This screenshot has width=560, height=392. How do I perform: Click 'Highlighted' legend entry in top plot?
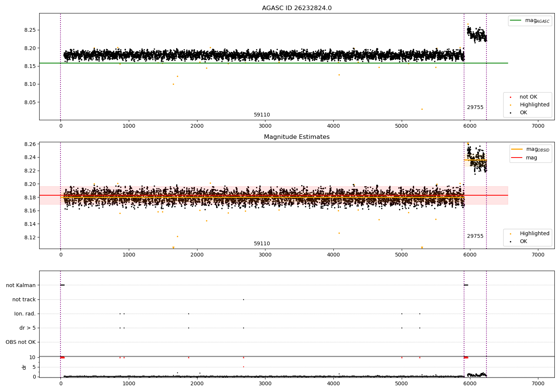coord(529,105)
